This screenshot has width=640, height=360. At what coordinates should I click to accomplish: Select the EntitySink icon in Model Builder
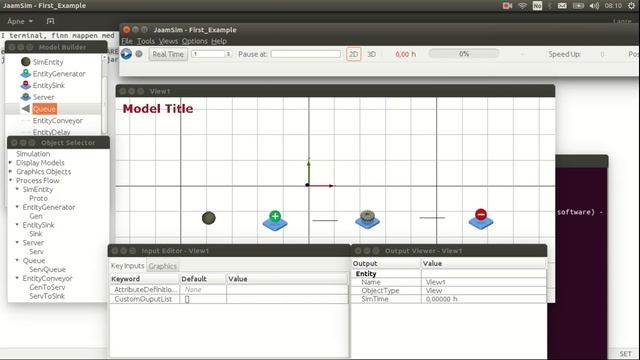(26, 85)
